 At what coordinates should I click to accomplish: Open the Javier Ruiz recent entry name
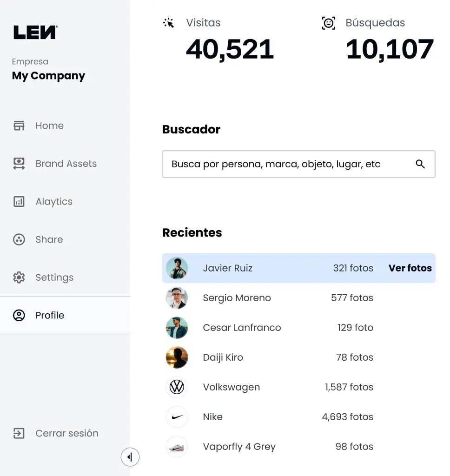click(228, 268)
